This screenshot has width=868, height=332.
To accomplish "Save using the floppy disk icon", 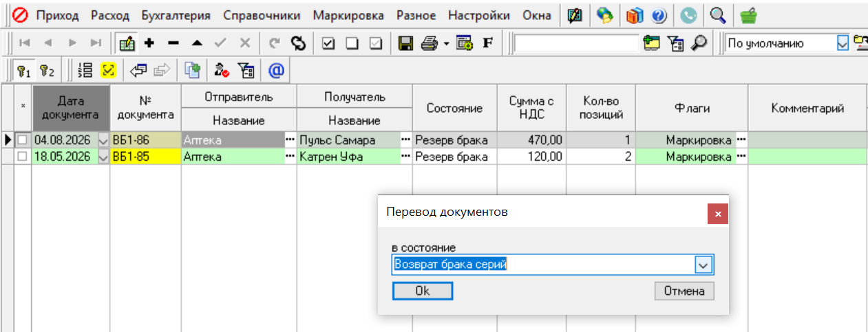I will pyautogui.click(x=406, y=43).
